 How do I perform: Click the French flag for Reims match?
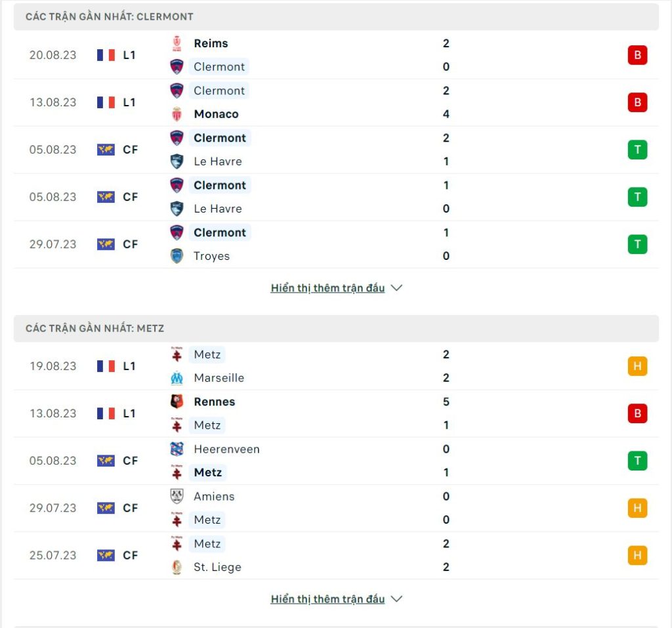pyautogui.click(x=106, y=55)
